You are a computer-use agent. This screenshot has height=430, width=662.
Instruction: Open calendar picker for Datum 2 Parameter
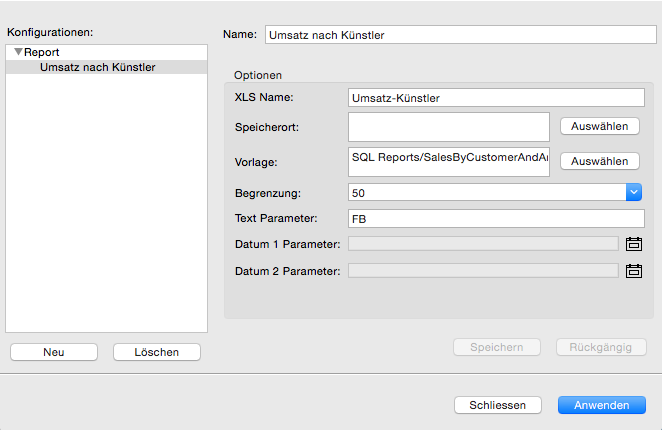(634, 271)
